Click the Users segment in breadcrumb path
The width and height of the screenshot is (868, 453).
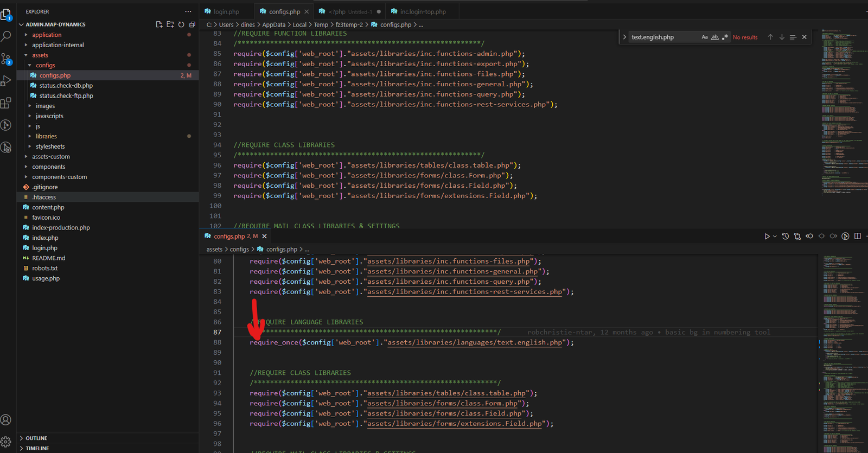tap(226, 24)
